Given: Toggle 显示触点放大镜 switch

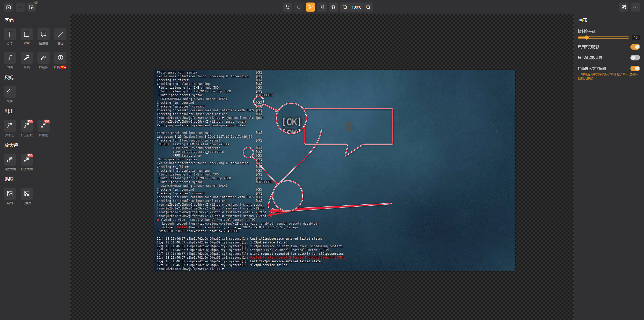Looking at the screenshot, I should coord(635,58).
